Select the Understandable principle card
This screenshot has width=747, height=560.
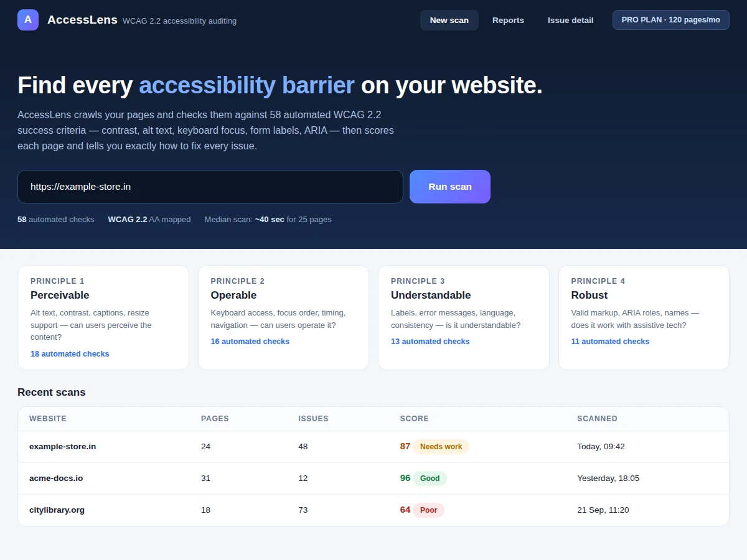click(x=464, y=318)
